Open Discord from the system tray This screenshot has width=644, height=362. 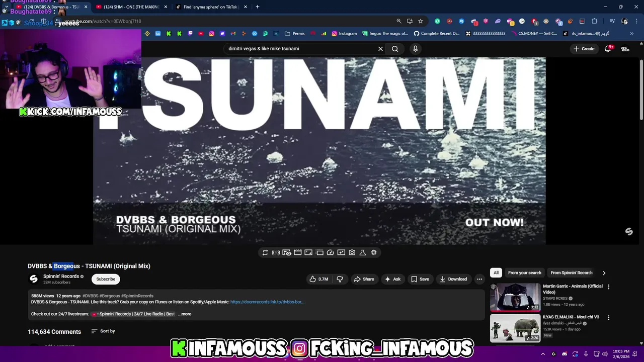(564, 354)
